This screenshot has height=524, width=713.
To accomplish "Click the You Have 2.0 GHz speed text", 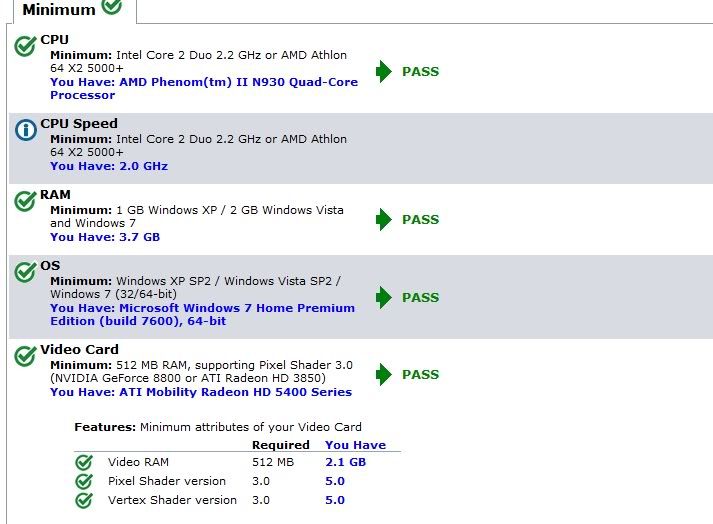I will [x=109, y=166].
